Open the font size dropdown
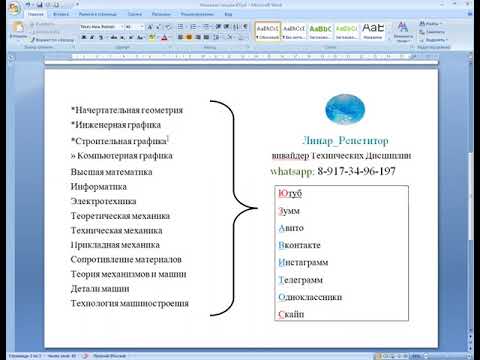Image resolution: width=480 pixels, height=360 pixels. coord(142,27)
